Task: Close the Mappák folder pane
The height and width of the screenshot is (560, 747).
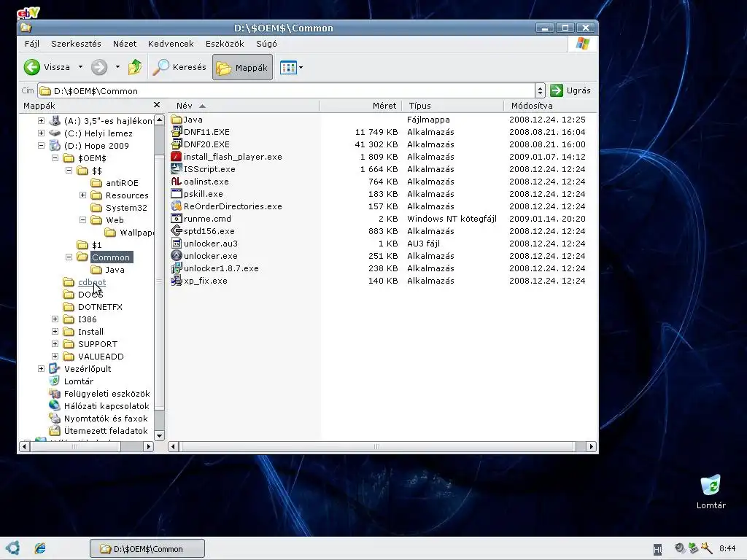Action: tap(157, 105)
